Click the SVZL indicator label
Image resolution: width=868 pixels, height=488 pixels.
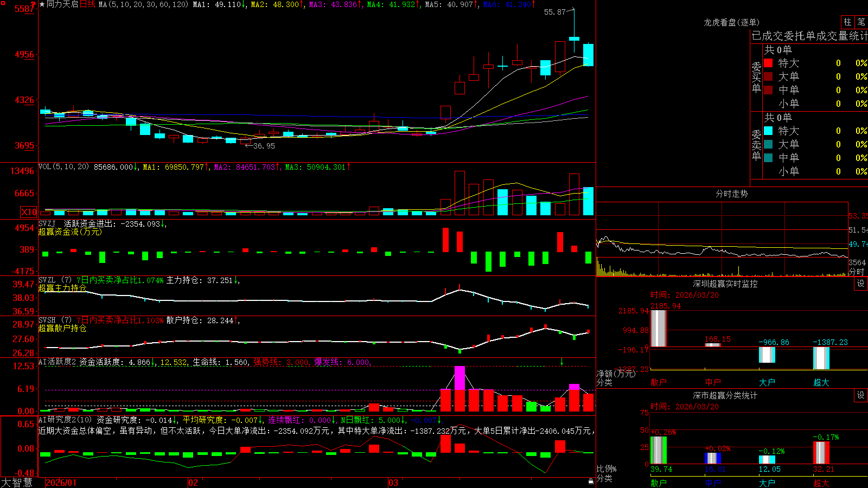tap(47, 280)
